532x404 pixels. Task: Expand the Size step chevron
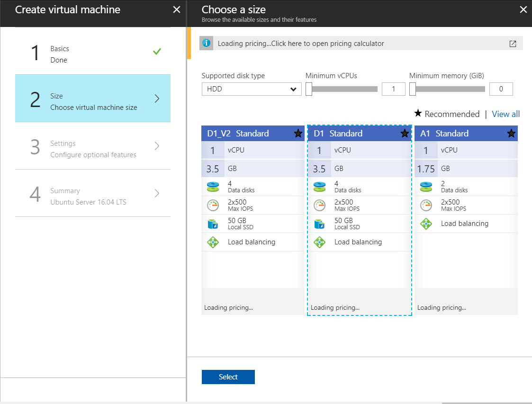157,99
